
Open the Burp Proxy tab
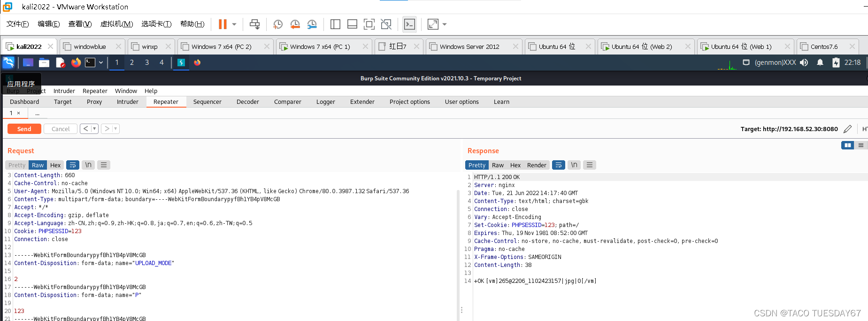point(94,102)
